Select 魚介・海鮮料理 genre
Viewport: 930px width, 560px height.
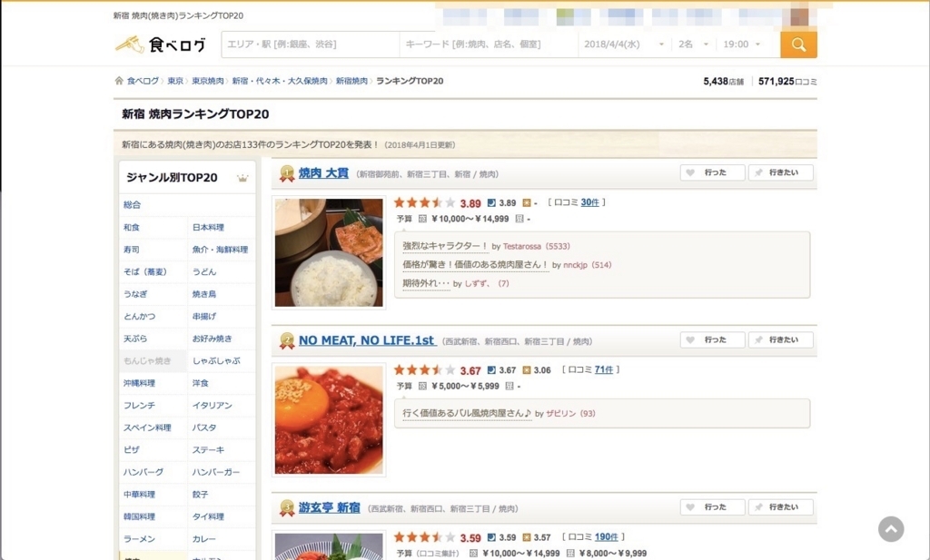[220, 250]
